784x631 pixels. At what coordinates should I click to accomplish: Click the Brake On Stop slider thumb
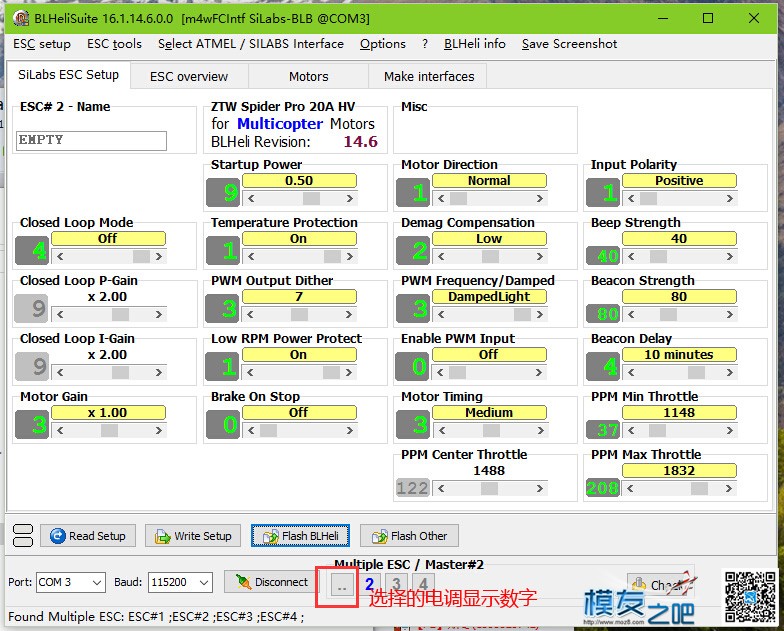pos(268,430)
